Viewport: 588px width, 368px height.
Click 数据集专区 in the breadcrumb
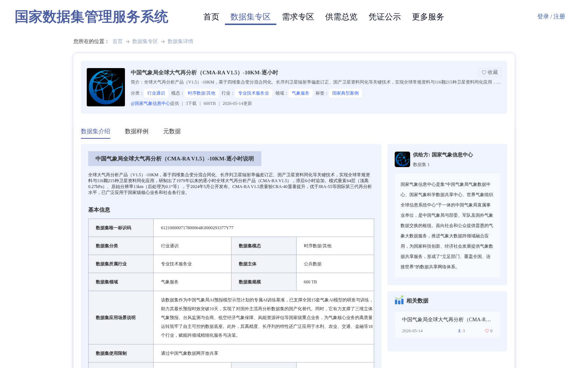pos(145,42)
